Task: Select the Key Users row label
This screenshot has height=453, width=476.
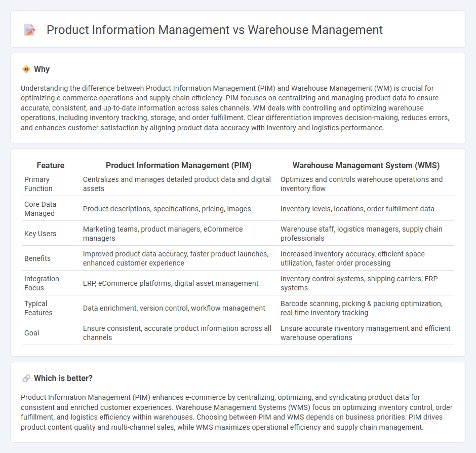Action: (x=40, y=234)
